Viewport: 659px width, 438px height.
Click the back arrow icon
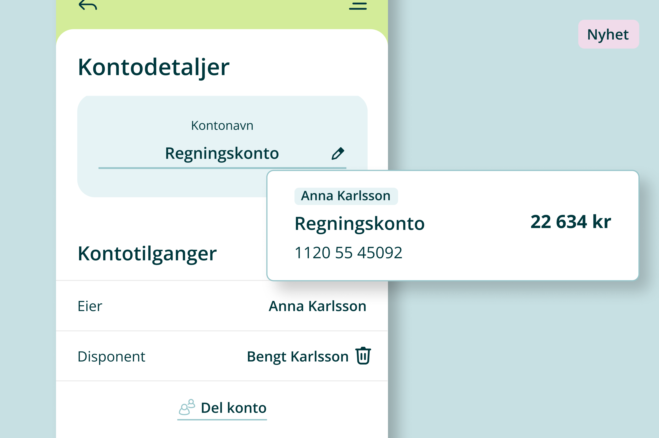point(88,6)
